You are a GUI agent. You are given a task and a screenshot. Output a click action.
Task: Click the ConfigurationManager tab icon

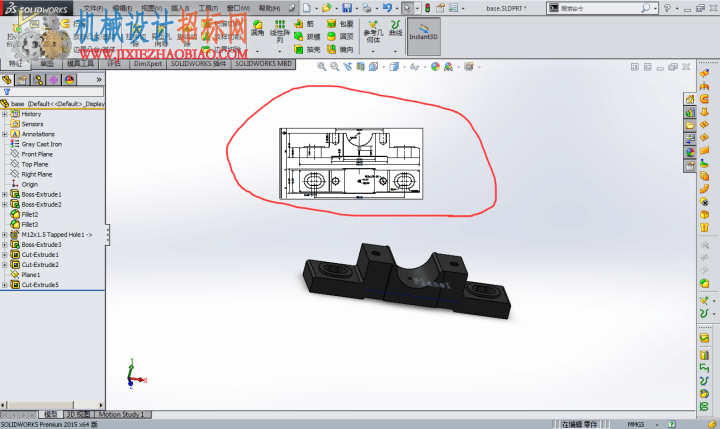click(x=38, y=80)
